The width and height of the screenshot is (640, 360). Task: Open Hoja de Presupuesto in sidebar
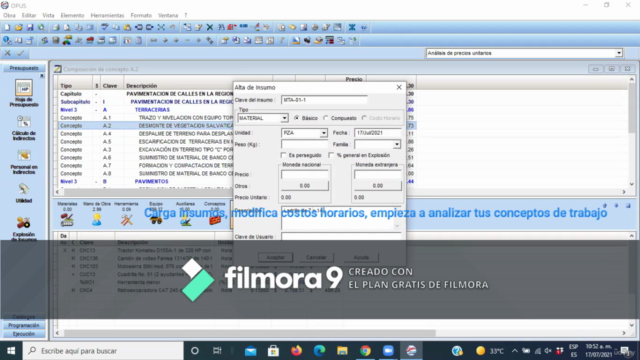click(x=24, y=93)
